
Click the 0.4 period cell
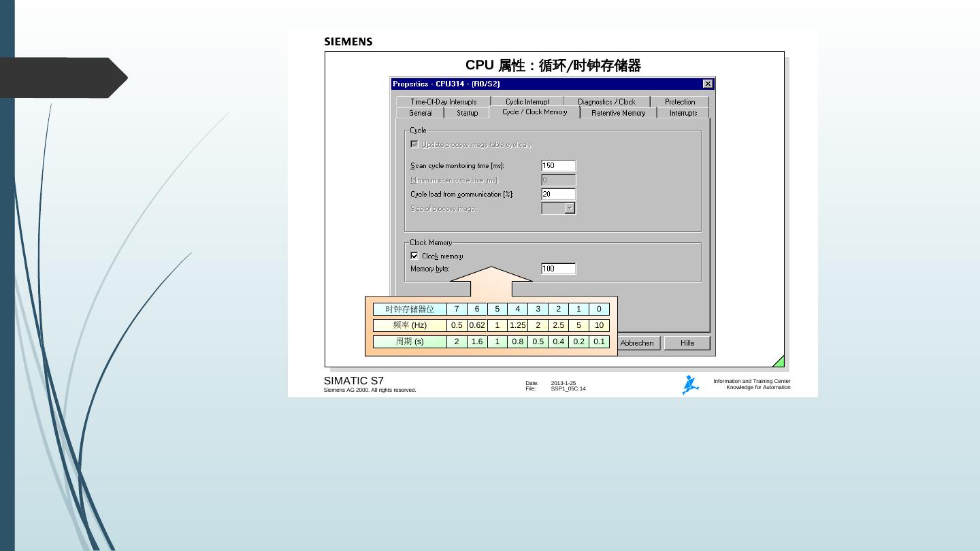(559, 341)
